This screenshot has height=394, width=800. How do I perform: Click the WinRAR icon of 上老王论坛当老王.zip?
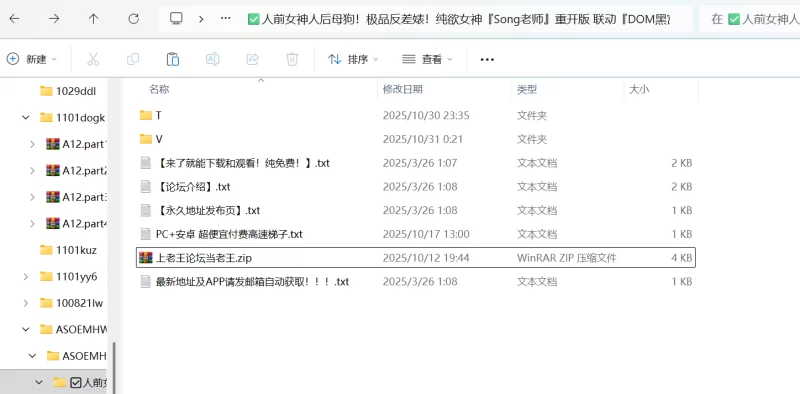(x=146, y=258)
